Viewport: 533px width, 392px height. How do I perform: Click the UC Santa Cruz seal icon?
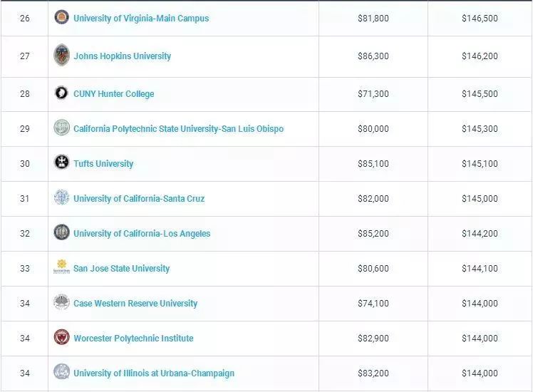click(62, 198)
